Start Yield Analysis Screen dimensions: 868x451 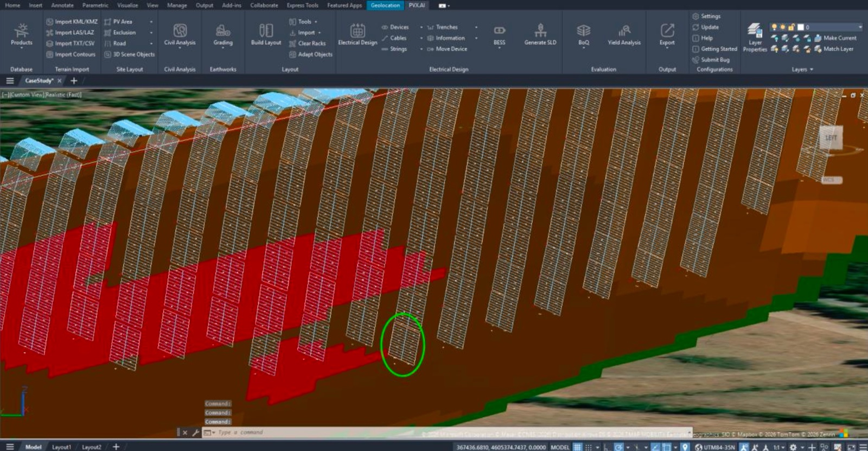pos(624,35)
